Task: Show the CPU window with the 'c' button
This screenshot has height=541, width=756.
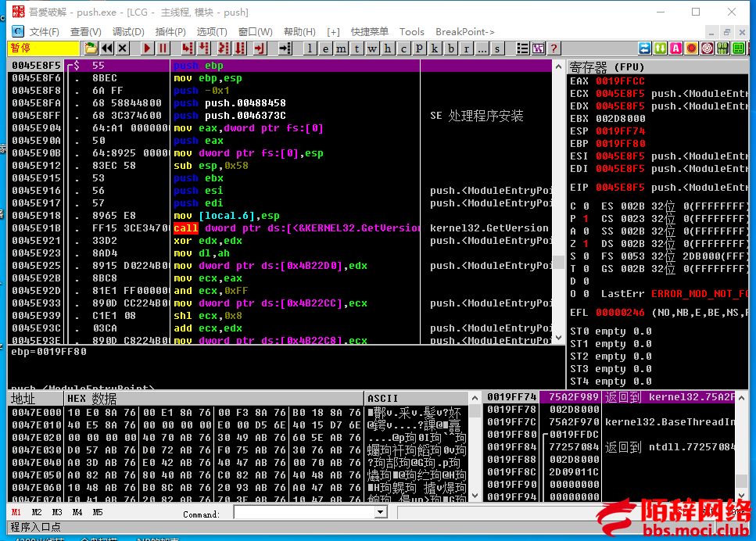Action: pyautogui.click(x=403, y=48)
